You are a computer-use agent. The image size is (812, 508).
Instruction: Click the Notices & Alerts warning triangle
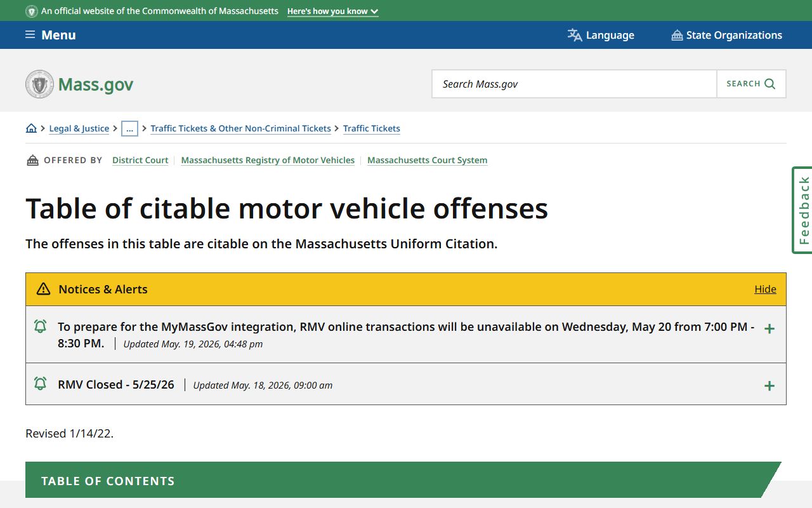43,289
